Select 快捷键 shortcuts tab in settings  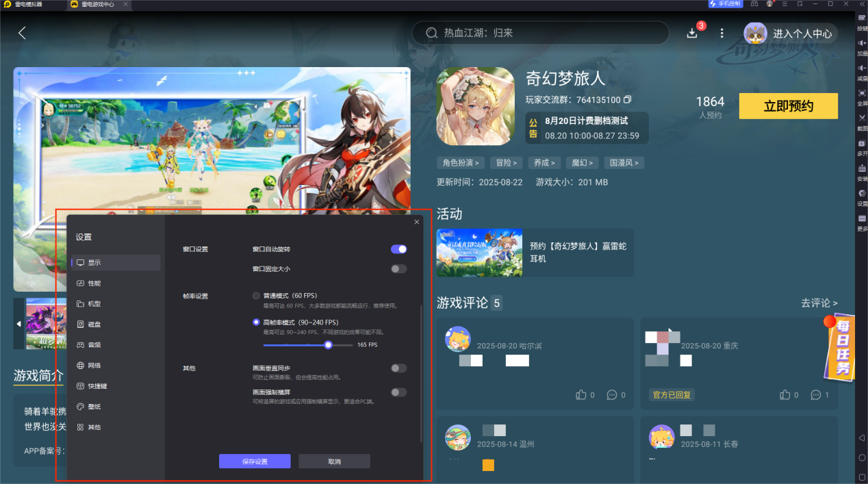click(x=116, y=386)
